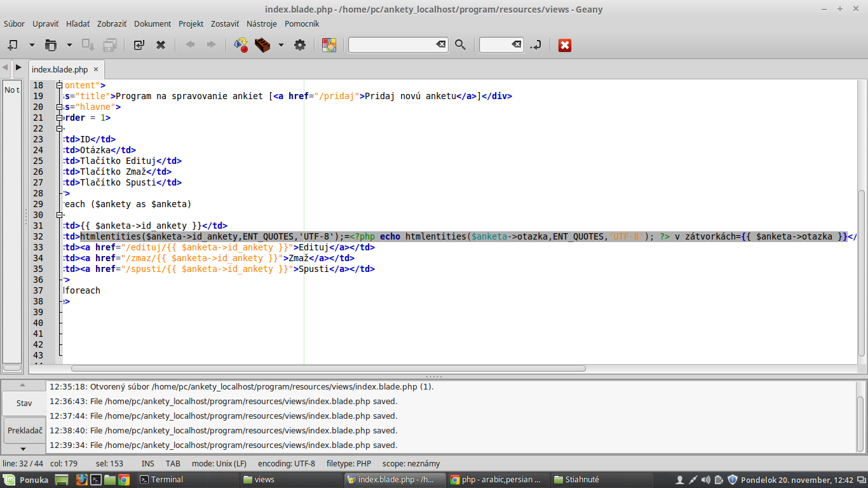Expand the Open file recent dropdown arrow
Image resolution: width=868 pixels, height=488 pixels.
tap(69, 45)
